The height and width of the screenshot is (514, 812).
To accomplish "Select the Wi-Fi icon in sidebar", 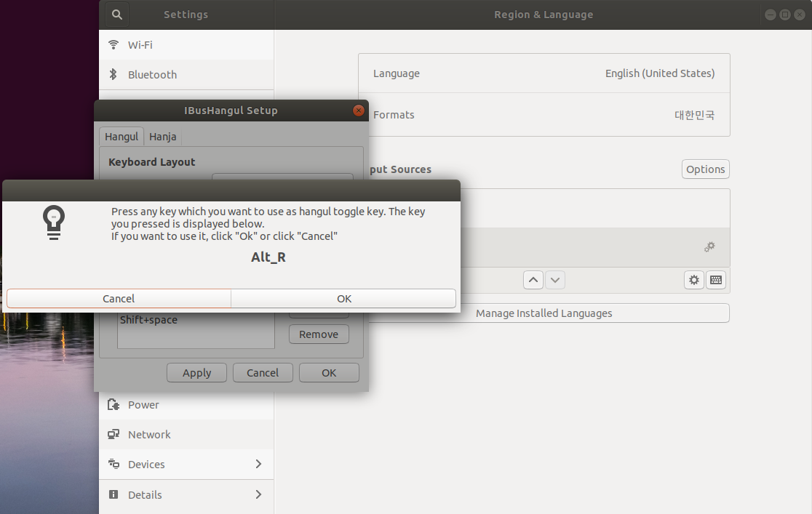I will pos(114,44).
